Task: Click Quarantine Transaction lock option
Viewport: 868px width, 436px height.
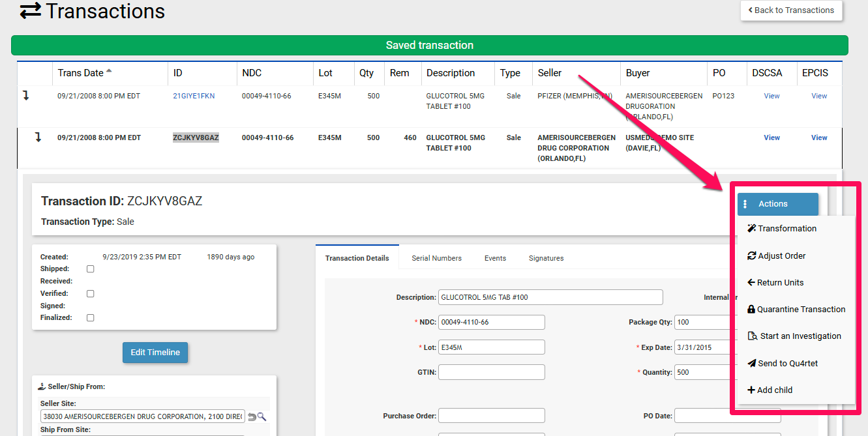Action: (801, 310)
